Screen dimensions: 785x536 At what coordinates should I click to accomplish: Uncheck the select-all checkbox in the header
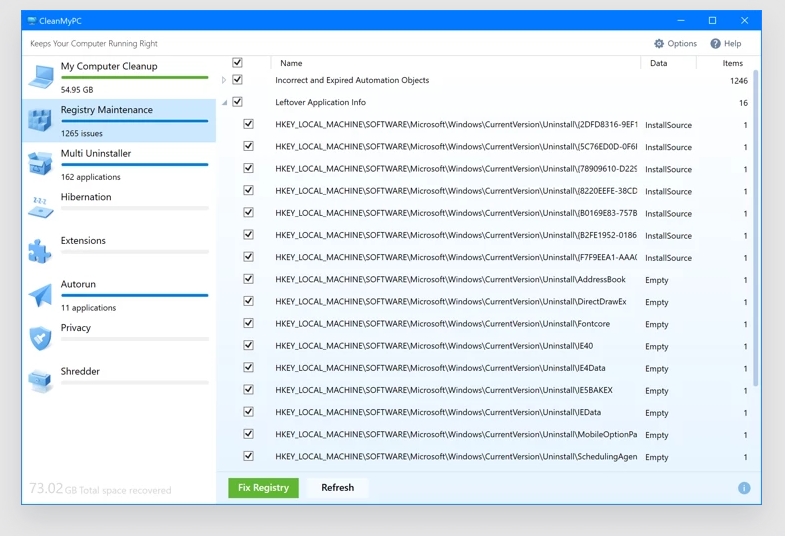[x=237, y=63]
